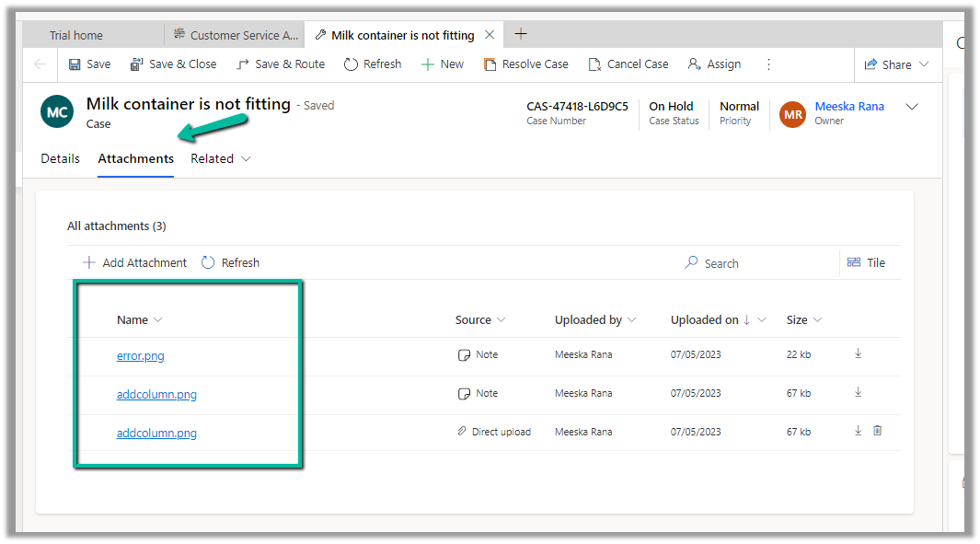This screenshot has width=980, height=544.
Task: Switch to Tile view of attachments
Action: click(866, 263)
